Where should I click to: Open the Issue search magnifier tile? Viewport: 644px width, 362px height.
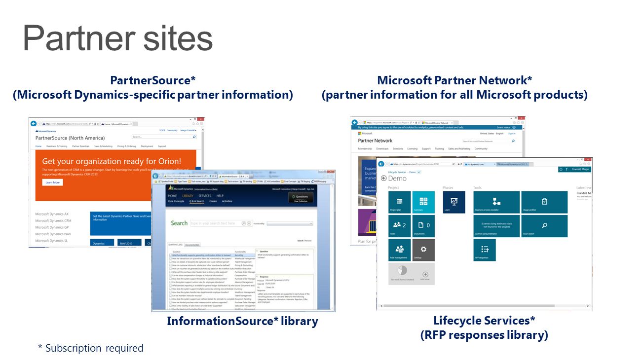544,226
